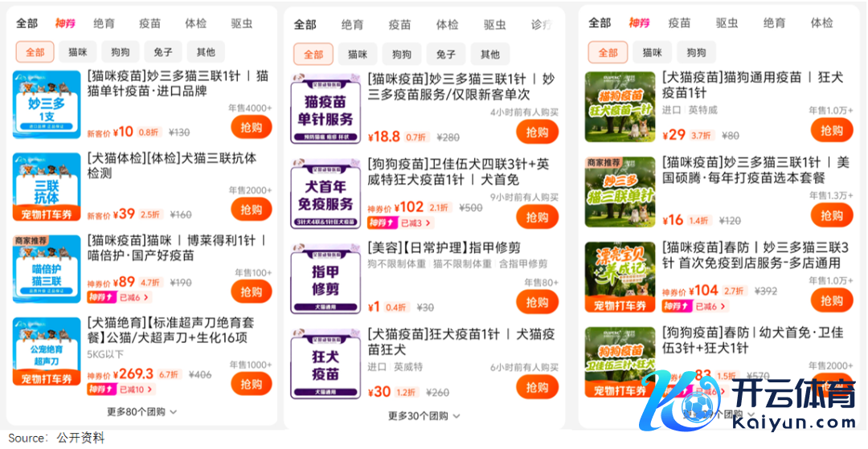
Task: Open 漂亮宝贝养成记 green thumbnail
Action: (x=620, y=277)
